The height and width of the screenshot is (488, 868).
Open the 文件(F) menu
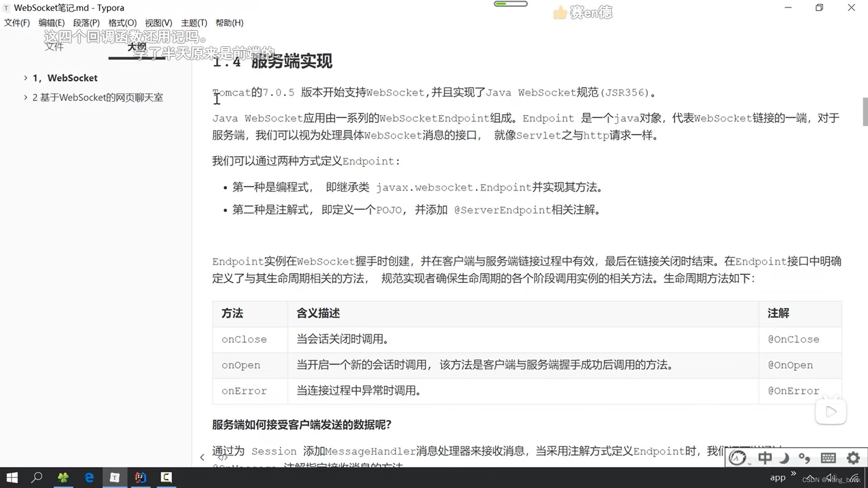click(17, 23)
